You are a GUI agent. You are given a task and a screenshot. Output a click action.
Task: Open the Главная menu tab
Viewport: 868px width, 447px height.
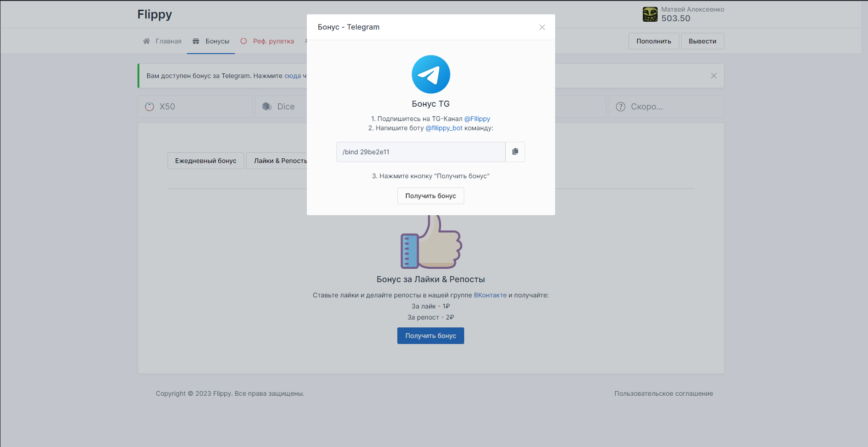(x=168, y=41)
